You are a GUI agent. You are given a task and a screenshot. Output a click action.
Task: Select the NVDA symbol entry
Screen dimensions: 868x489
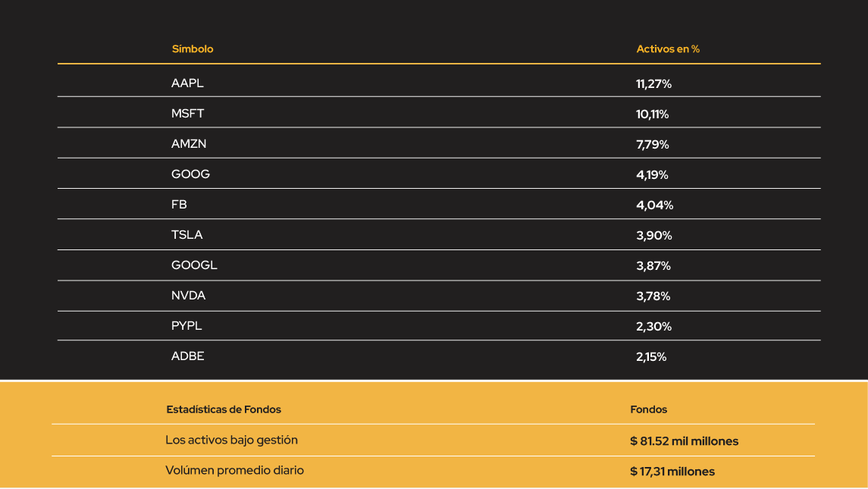188,296
